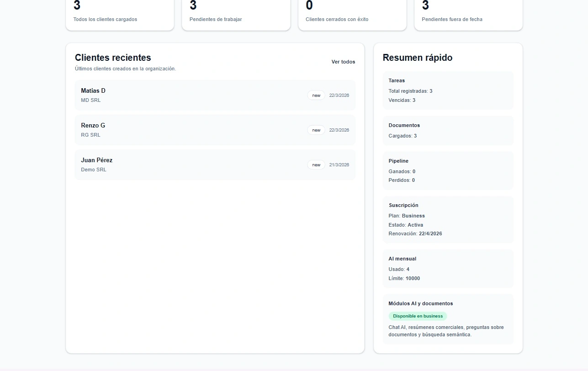This screenshot has width=588, height=371.
Task: Click the Módulos AI y documentos title
Action: point(421,303)
